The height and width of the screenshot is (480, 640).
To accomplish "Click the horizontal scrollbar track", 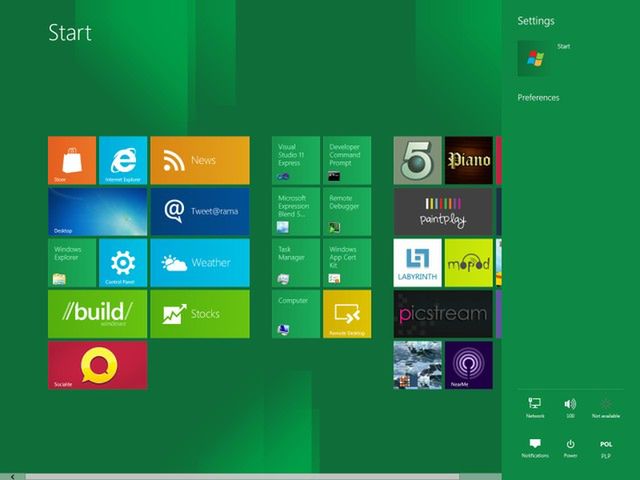I will point(242,477).
